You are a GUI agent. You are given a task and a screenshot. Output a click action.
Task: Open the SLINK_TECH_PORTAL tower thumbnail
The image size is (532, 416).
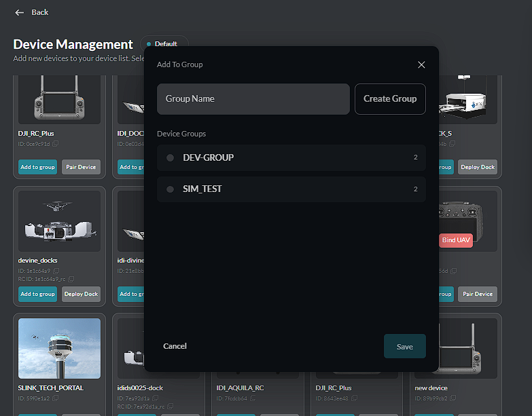tap(59, 348)
